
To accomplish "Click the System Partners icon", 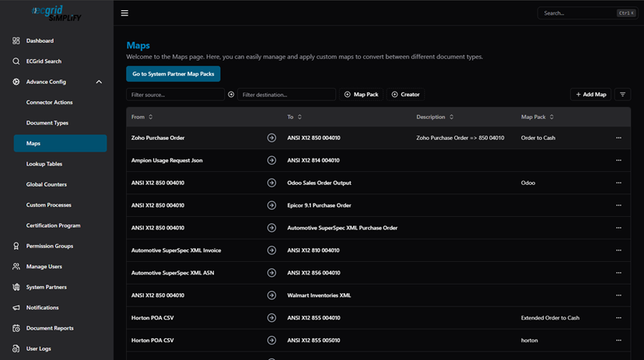I will (16, 287).
